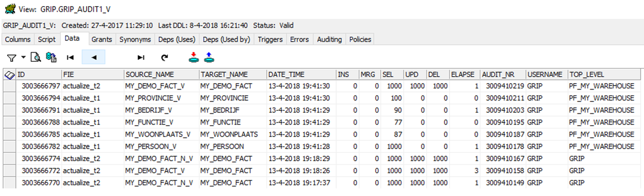644x196 pixels.
Task: Open the Deps (Uses) tab
Action: pos(177,39)
